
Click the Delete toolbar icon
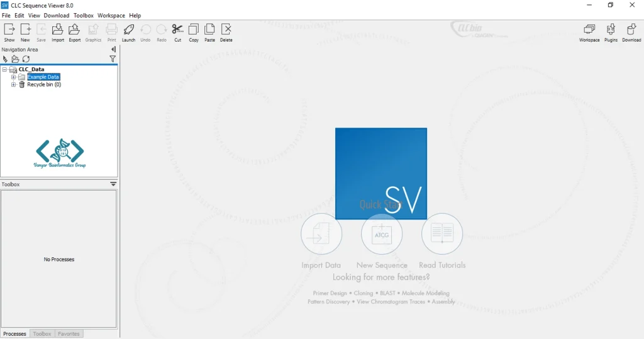point(226,33)
